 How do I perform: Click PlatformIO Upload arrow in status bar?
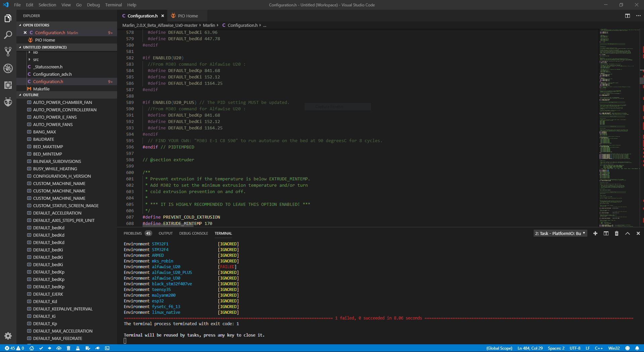(50, 348)
